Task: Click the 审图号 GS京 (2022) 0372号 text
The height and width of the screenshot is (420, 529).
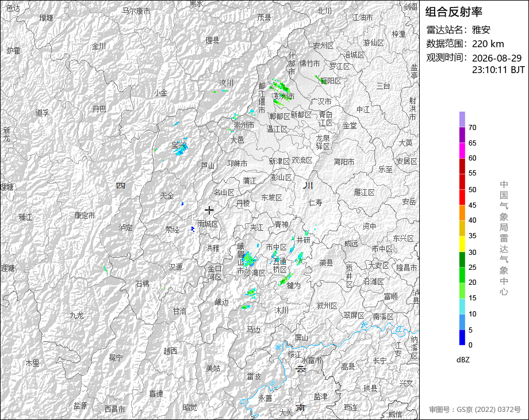Action: click(475, 410)
